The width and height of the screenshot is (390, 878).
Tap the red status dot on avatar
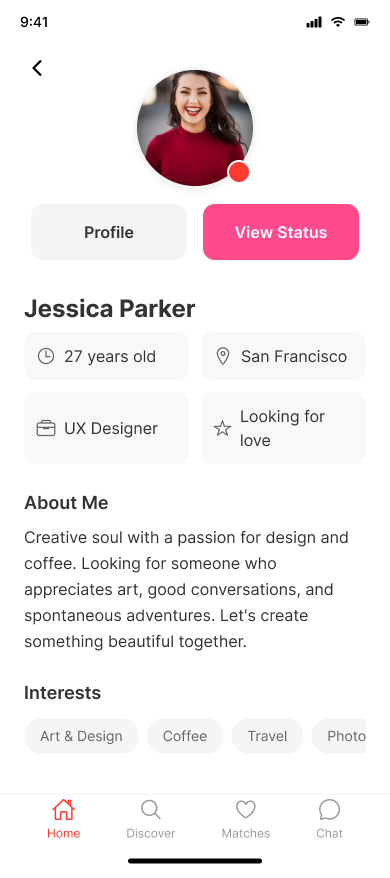(x=239, y=172)
